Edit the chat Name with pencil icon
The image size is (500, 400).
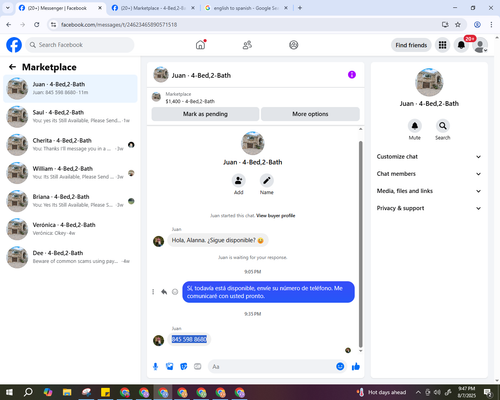267,181
